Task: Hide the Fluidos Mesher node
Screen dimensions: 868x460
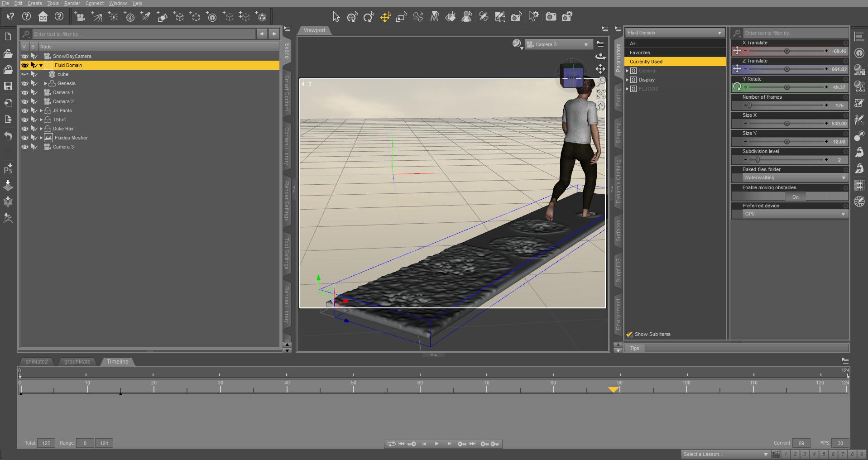Action: click(x=25, y=138)
